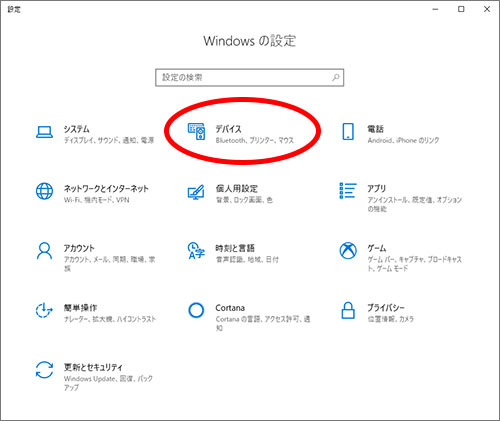500x421 pixels.
Task: Click the アプリ list icon
Action: pos(348,191)
